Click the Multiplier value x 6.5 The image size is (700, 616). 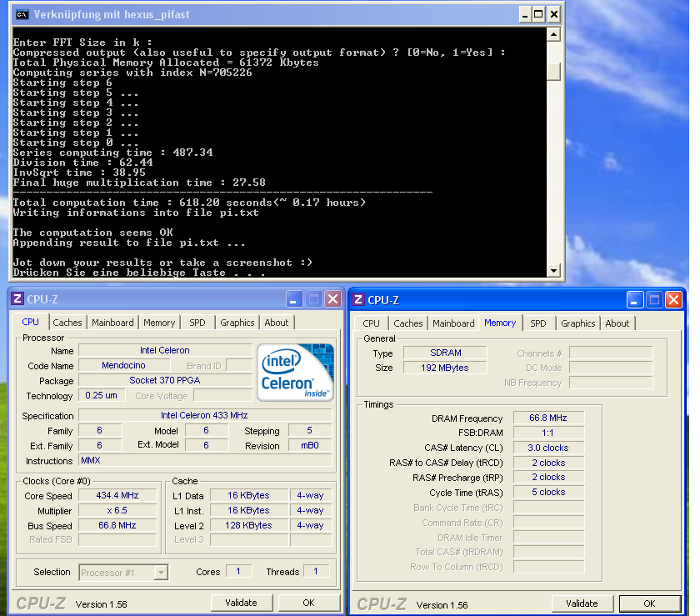(x=117, y=510)
